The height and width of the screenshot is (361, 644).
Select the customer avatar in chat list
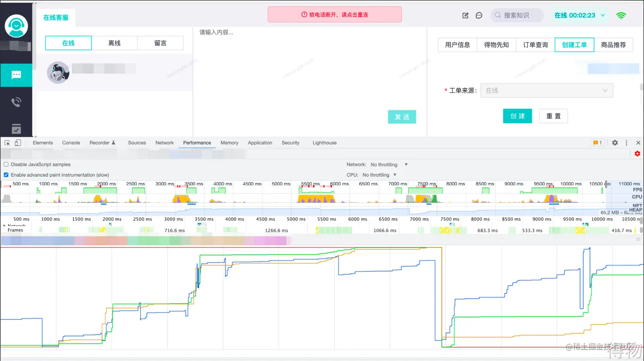(x=58, y=72)
